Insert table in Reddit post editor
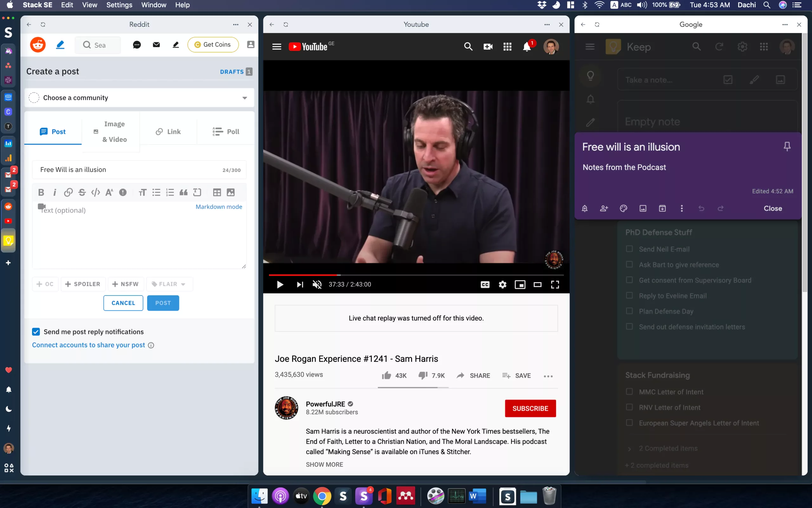The image size is (812, 508). [217, 192]
